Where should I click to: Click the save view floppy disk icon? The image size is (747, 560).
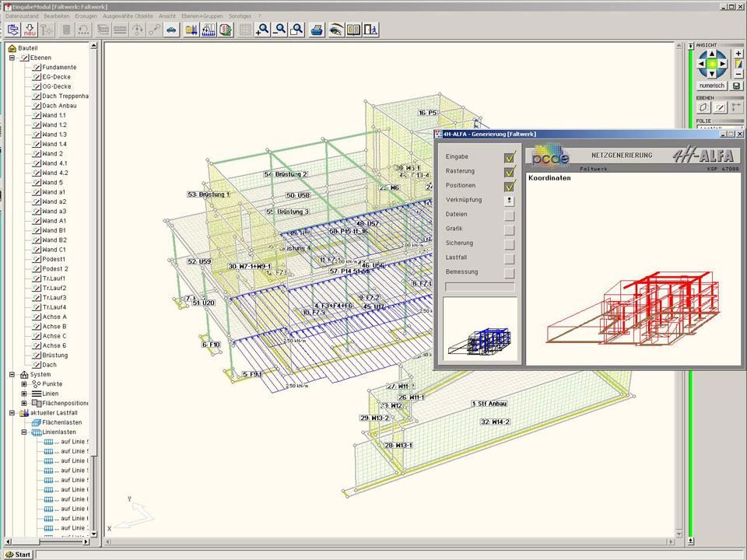(x=737, y=86)
